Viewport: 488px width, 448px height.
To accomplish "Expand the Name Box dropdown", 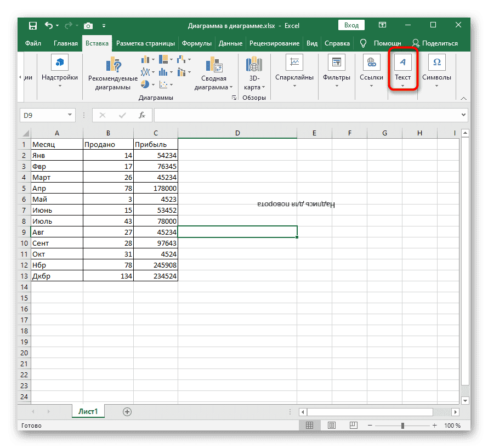I will pos(70,115).
